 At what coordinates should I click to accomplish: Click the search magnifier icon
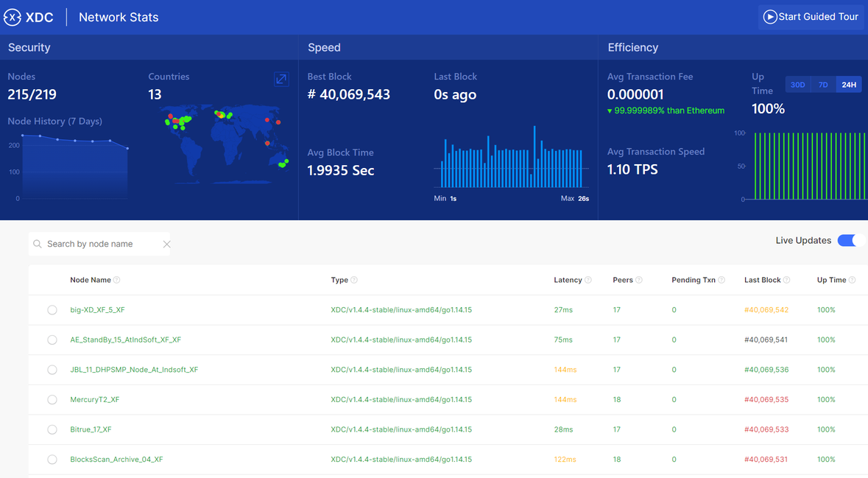37,244
